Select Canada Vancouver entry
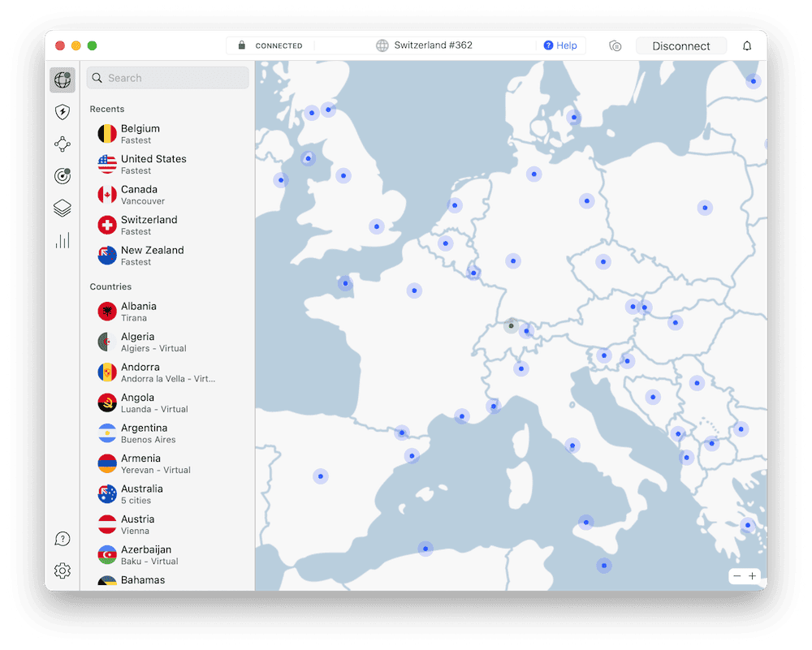Viewport: 812px width, 650px height. tap(168, 195)
